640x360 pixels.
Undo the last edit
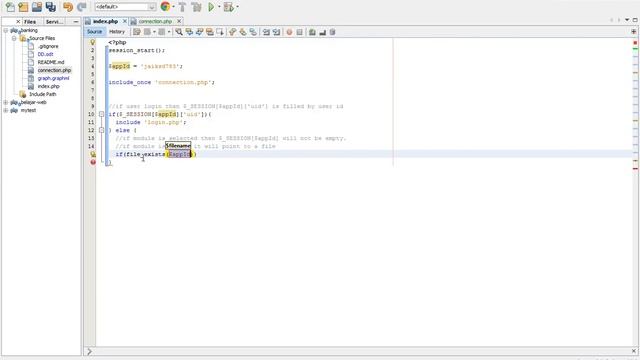click(68, 7)
